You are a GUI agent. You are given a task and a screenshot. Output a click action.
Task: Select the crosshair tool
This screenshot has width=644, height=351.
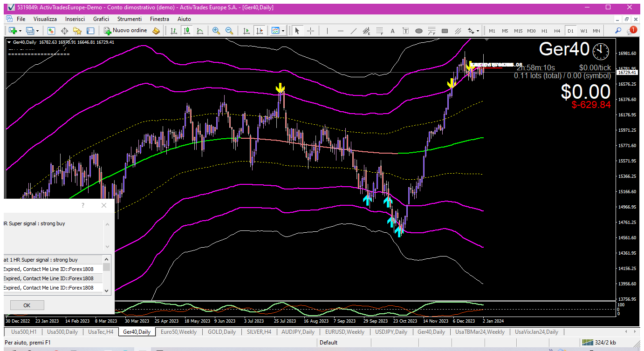click(x=310, y=31)
